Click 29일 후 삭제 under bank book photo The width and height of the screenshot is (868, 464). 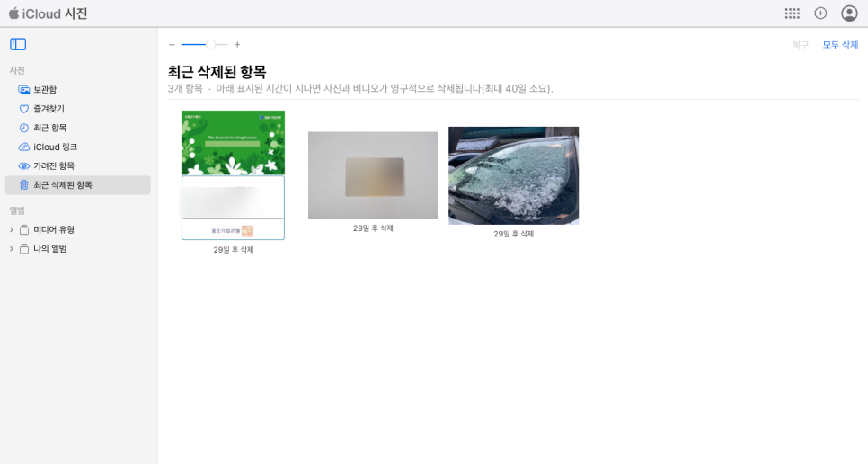pos(233,250)
